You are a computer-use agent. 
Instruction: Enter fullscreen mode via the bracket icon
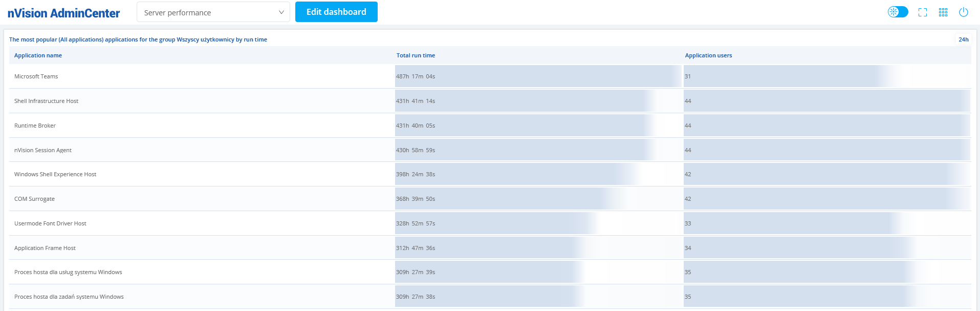click(923, 12)
